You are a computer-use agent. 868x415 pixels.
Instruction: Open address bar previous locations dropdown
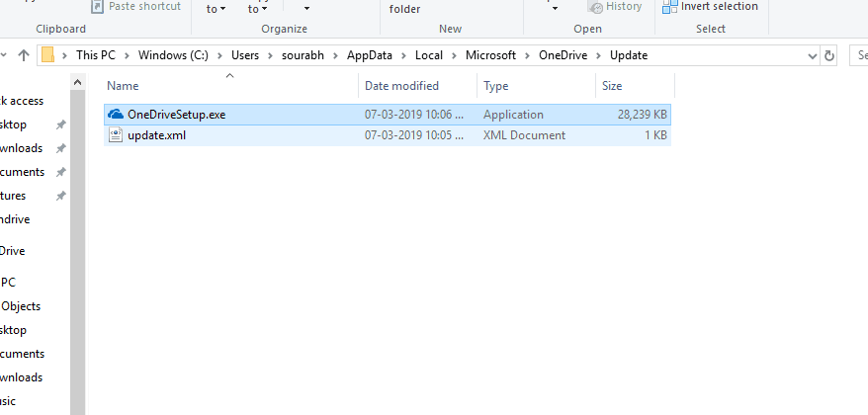tap(812, 55)
